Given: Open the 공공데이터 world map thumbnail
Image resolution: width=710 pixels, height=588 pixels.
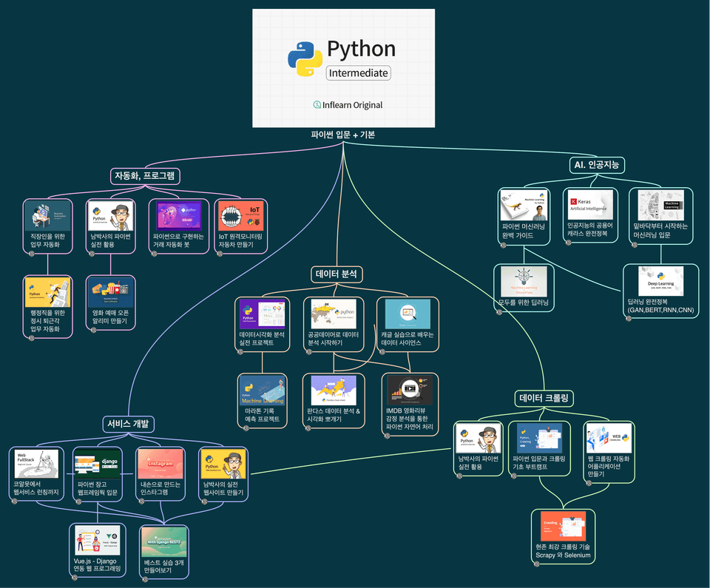Looking at the screenshot, I should coord(334,314).
